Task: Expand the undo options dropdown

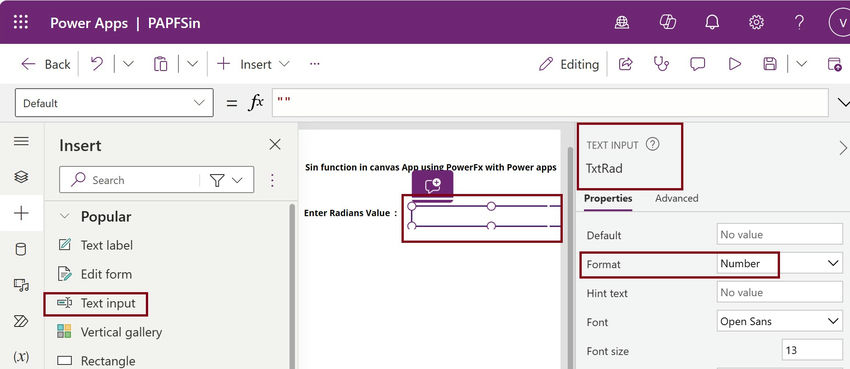Action: click(x=128, y=64)
